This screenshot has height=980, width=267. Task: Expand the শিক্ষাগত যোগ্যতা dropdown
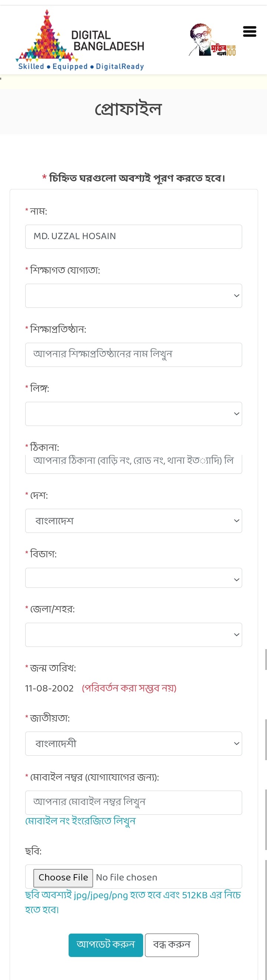tap(133, 296)
